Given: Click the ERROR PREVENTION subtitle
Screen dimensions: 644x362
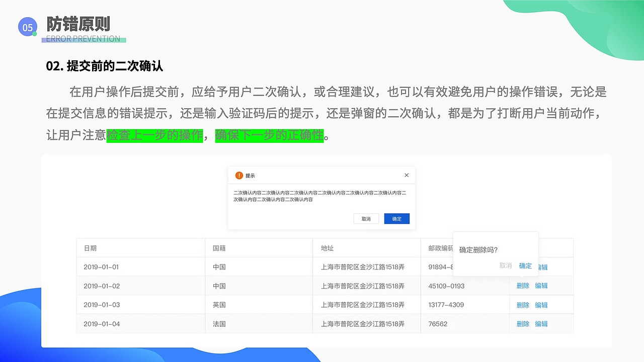Looking at the screenshot, I should click(x=83, y=39).
